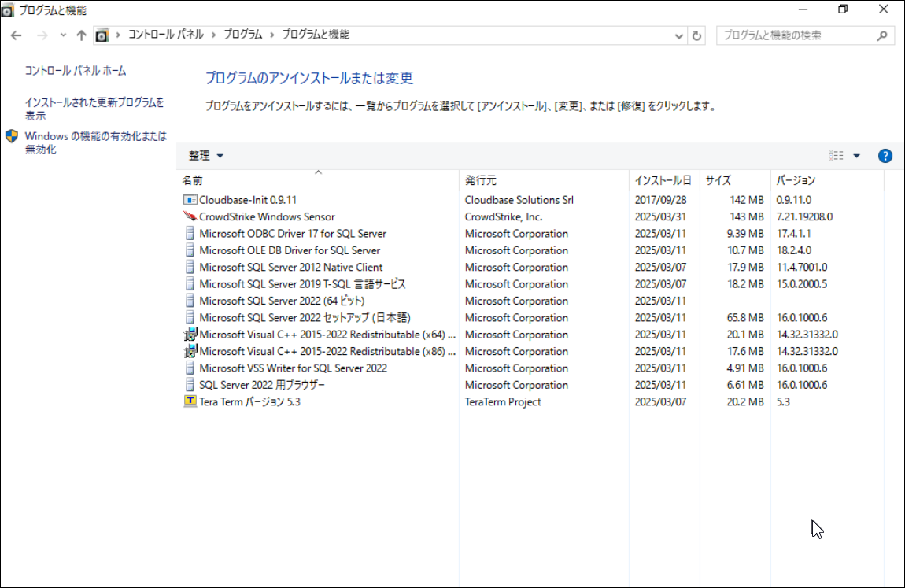Expand the view options dropdown arrow
905x588 pixels.
point(857,156)
